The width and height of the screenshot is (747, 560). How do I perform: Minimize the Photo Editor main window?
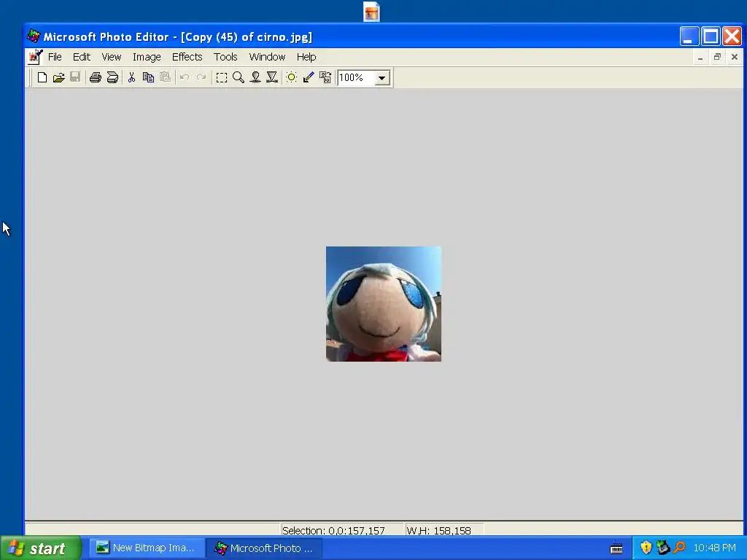click(x=689, y=36)
